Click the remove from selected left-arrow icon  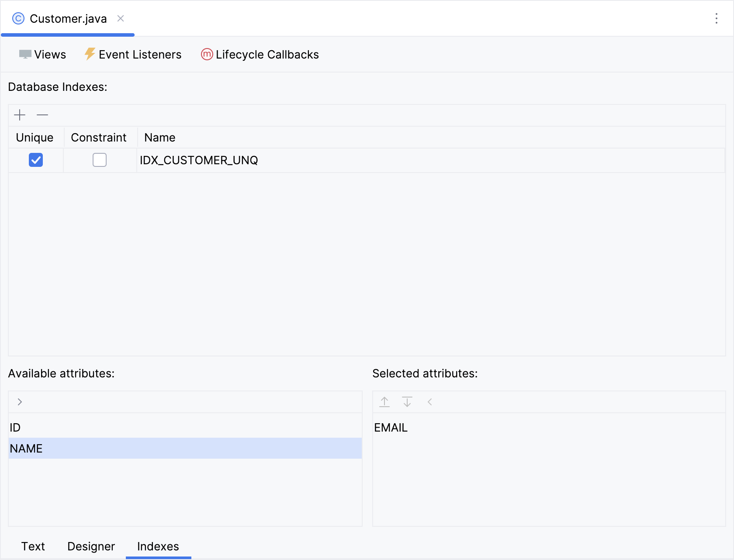(x=430, y=402)
